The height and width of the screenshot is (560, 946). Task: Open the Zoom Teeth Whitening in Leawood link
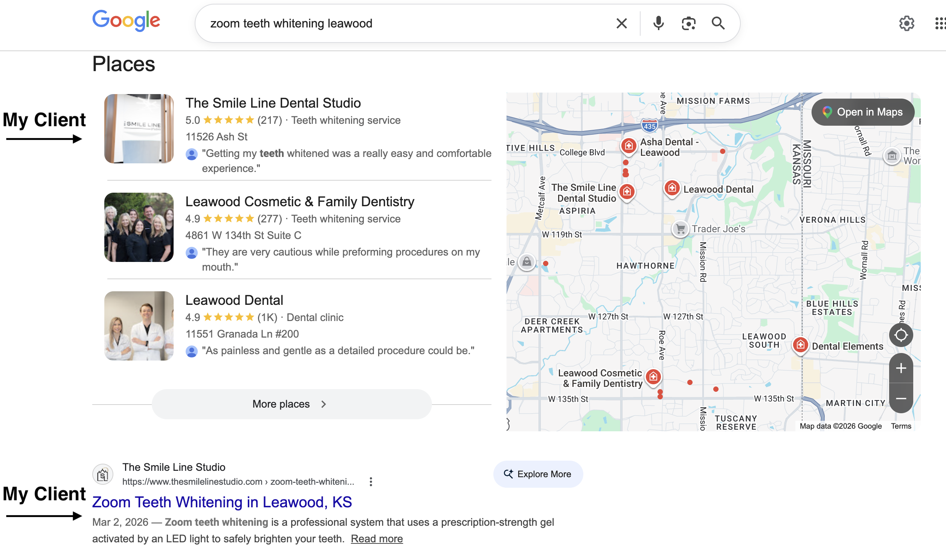(222, 502)
